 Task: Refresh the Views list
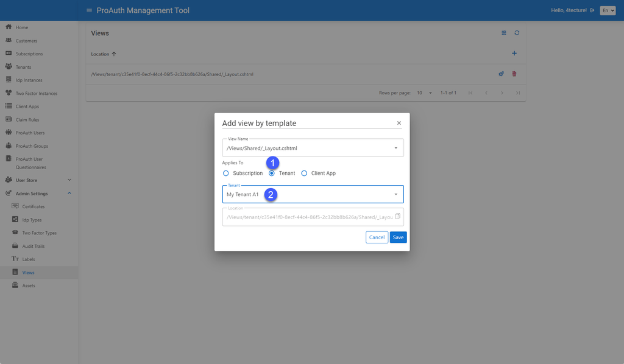(x=517, y=33)
